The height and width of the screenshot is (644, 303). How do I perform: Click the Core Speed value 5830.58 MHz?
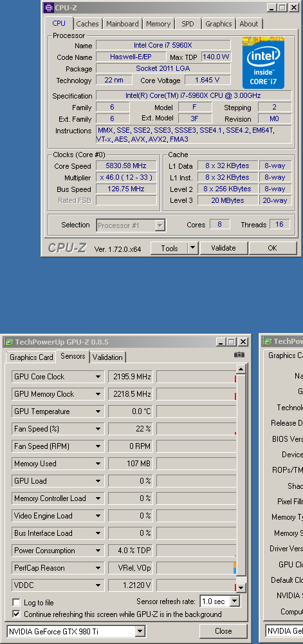pos(126,166)
